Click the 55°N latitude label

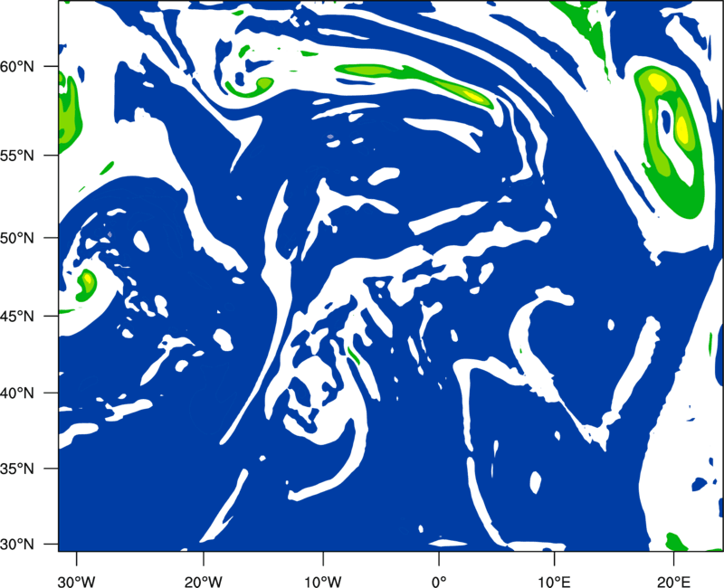[17, 155]
